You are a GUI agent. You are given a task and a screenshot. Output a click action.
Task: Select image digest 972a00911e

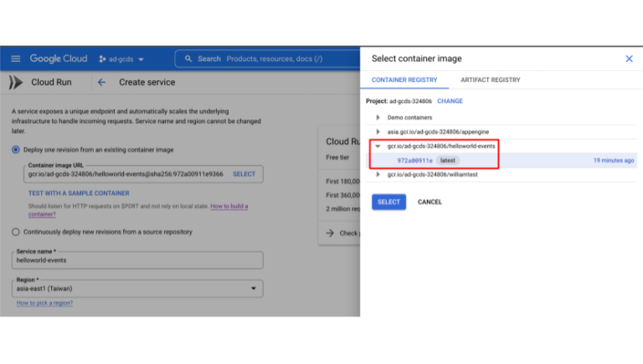tap(414, 161)
